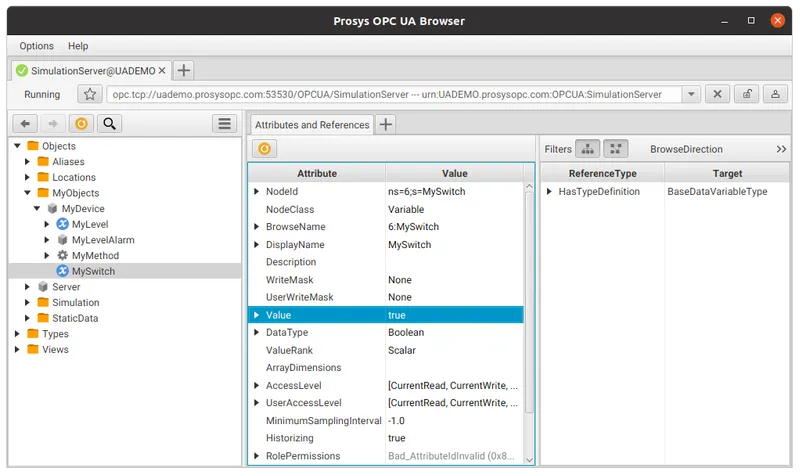Expand the HasTypeDefinition reference row
Image resolution: width=800 pixels, height=475 pixels.
click(x=549, y=191)
